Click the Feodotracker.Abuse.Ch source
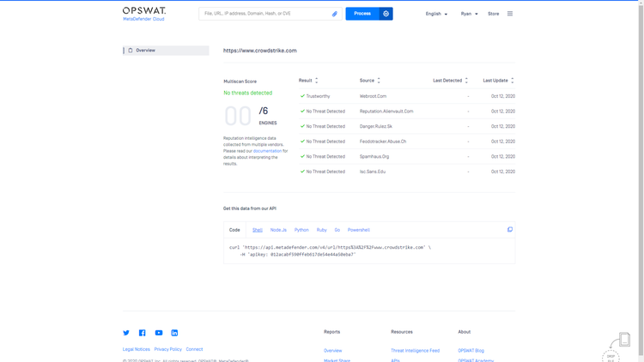Screen dimensions: 644x362 383,142
